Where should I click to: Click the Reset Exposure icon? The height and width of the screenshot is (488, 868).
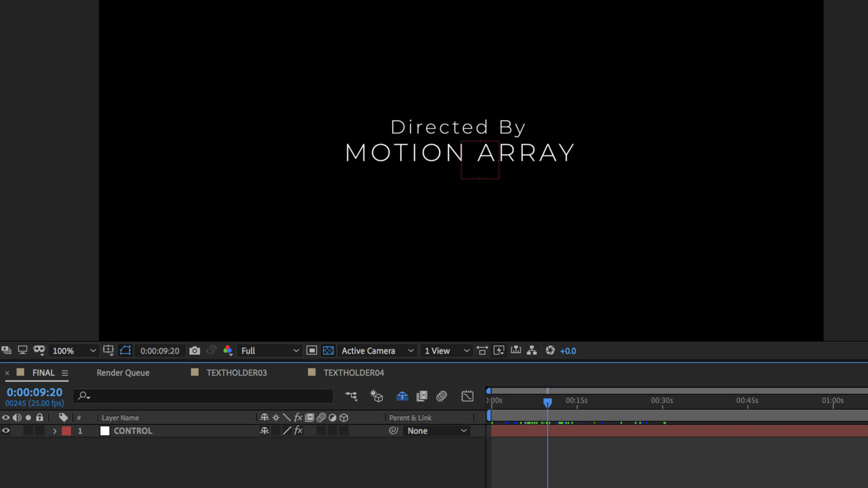pos(550,351)
